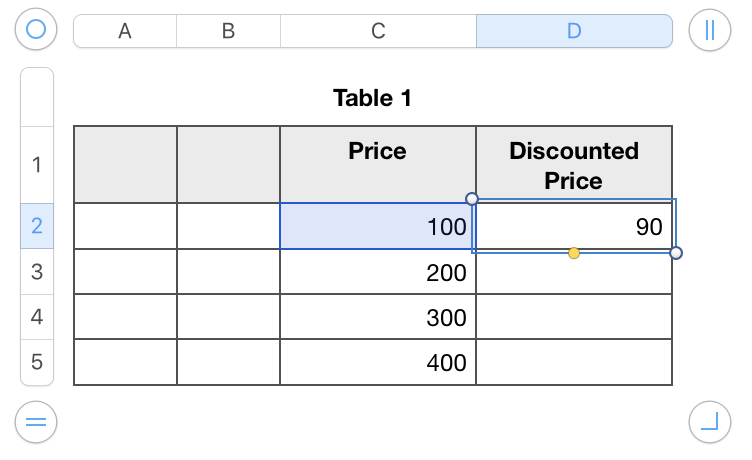Image resolution: width=752 pixels, height=460 pixels.
Task: Click the yellow autofill handle dot
Action: (574, 254)
